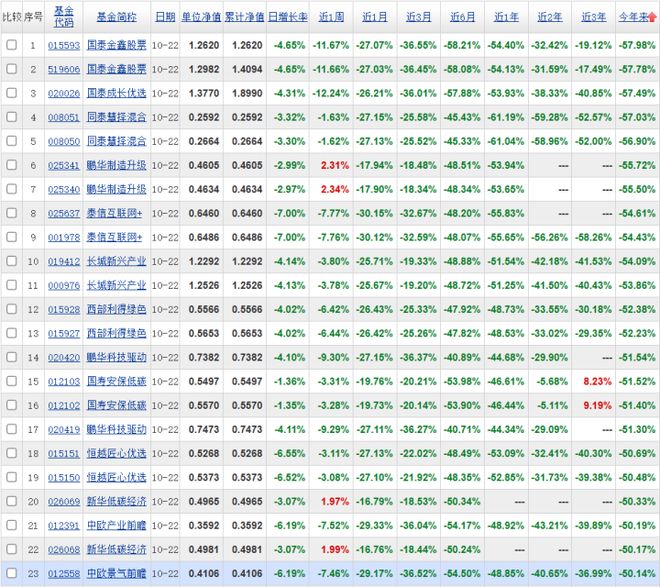660x587 pixels.
Task: Click the -57.98% year-to-date value
Action: (637, 45)
